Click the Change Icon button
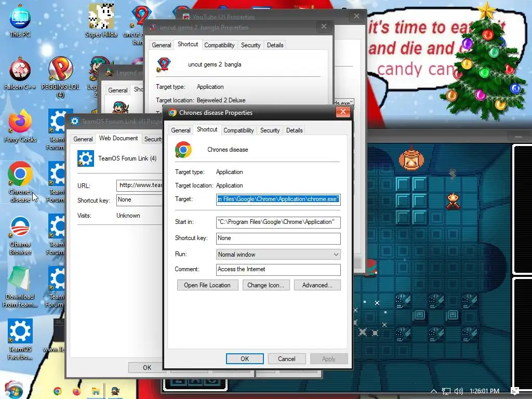The image size is (532, 399). click(x=265, y=285)
